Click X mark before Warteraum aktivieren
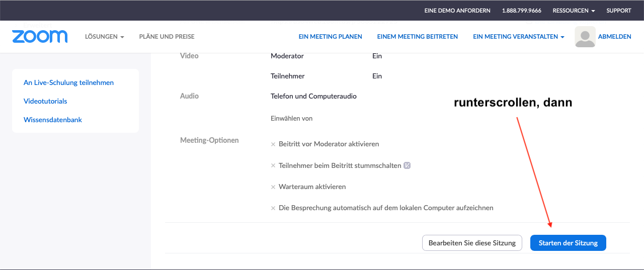644x270 pixels. point(273,187)
